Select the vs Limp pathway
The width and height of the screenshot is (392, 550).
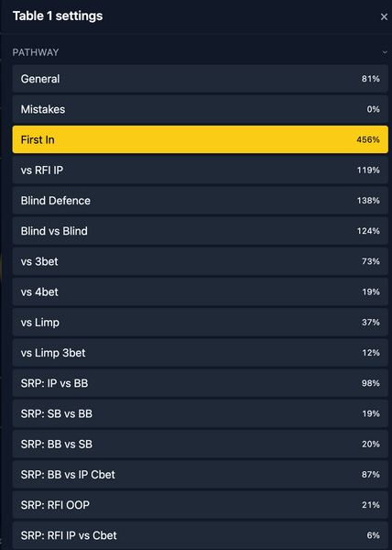click(200, 323)
